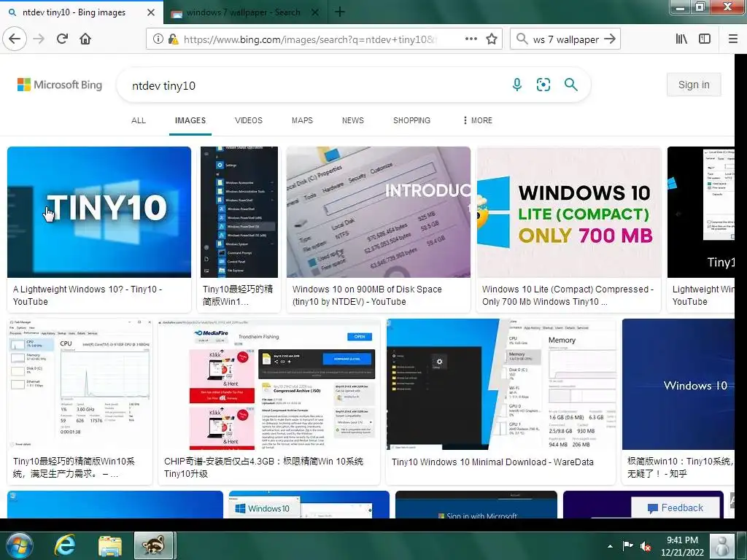Click Bing search magnifier button
The height and width of the screenshot is (560, 747).
tap(570, 85)
